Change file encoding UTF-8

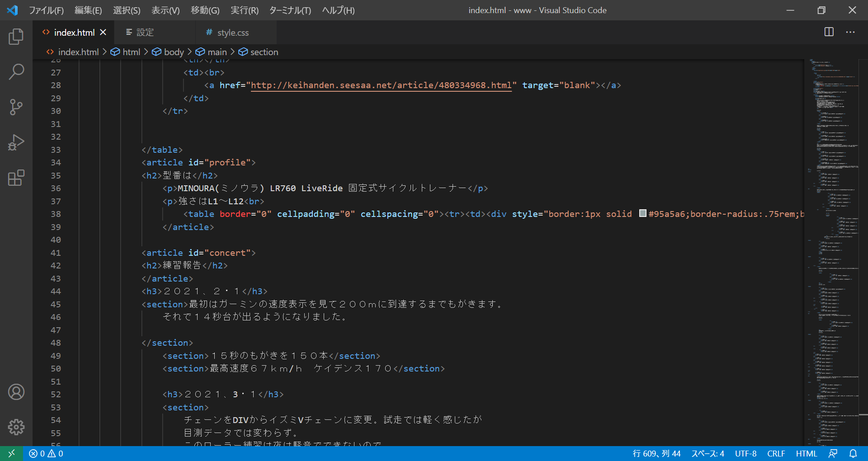(x=745, y=453)
